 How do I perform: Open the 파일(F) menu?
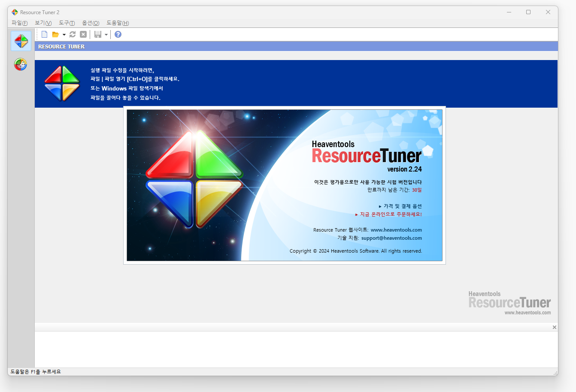(x=20, y=23)
